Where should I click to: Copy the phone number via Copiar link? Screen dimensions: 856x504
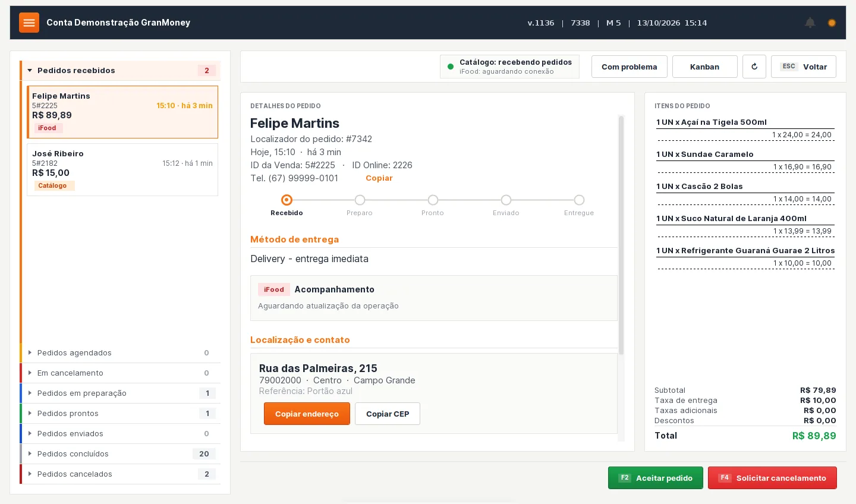(x=379, y=178)
